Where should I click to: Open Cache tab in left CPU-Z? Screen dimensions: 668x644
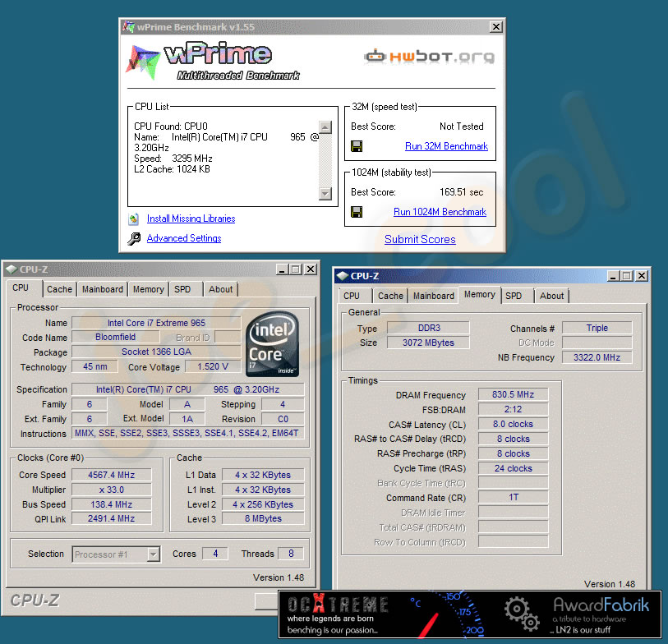click(59, 289)
